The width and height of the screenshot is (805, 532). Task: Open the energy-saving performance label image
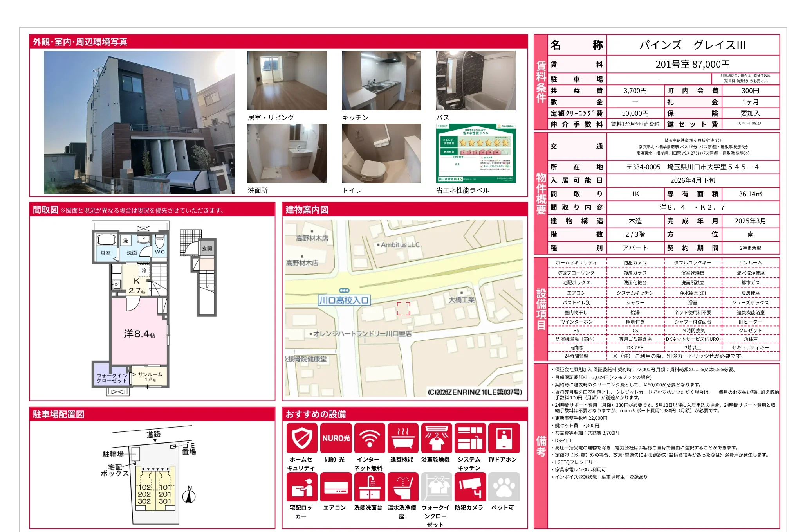point(476,153)
